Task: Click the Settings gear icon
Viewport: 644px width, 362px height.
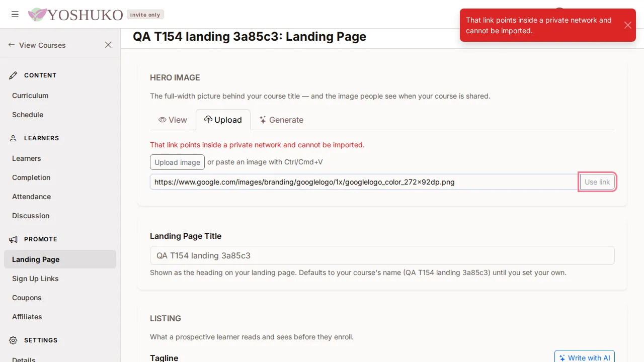Action: [x=13, y=340]
